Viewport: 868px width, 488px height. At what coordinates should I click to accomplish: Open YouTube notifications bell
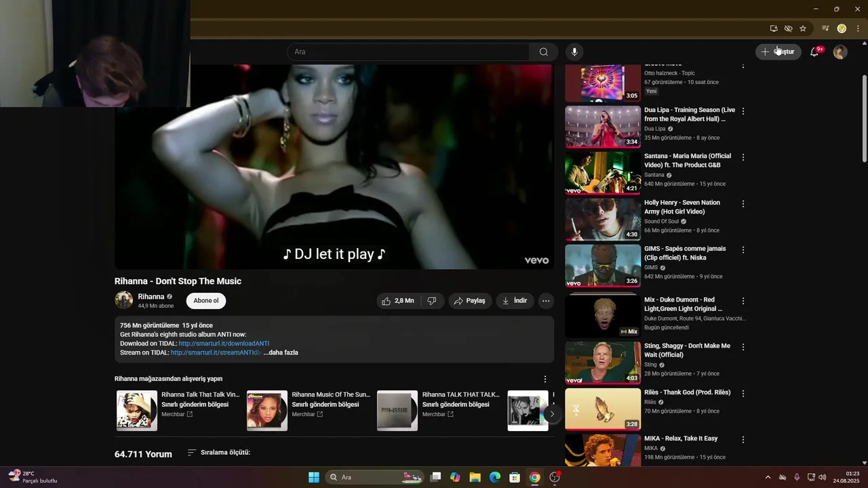pos(815,52)
